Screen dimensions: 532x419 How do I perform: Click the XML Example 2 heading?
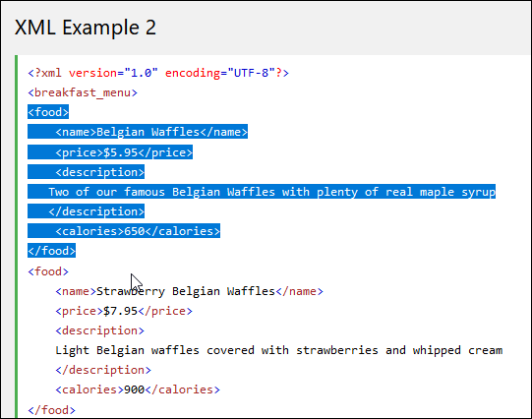86,28
